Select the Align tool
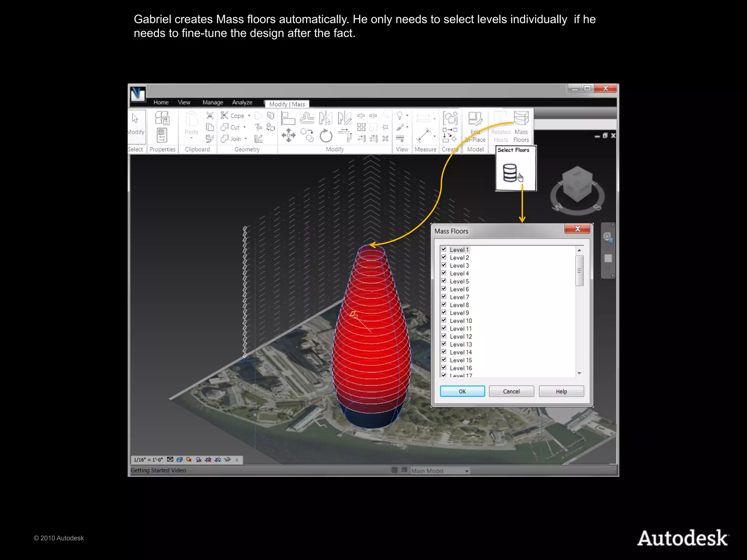 288,118
